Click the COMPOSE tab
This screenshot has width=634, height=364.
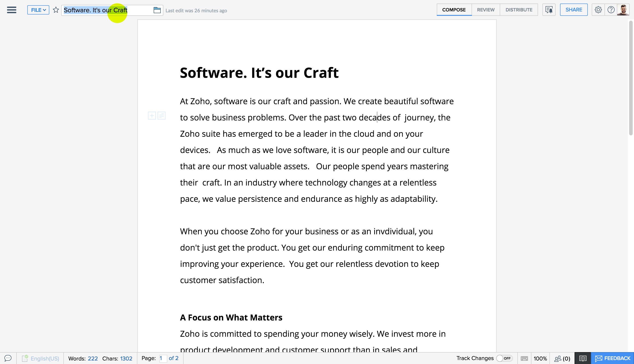[x=454, y=10]
